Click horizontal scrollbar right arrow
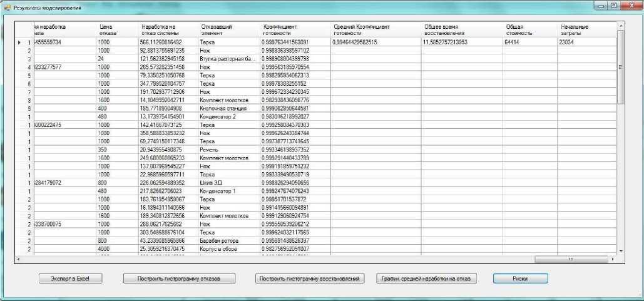Viewport: 644px width, 301px height. click(x=613, y=259)
